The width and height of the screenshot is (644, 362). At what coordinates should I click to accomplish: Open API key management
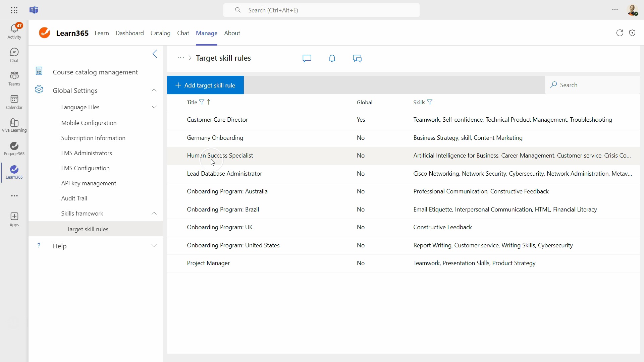[89, 183]
